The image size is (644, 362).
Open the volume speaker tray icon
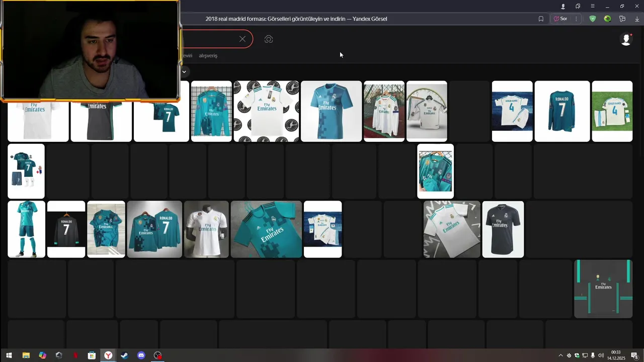click(601, 355)
